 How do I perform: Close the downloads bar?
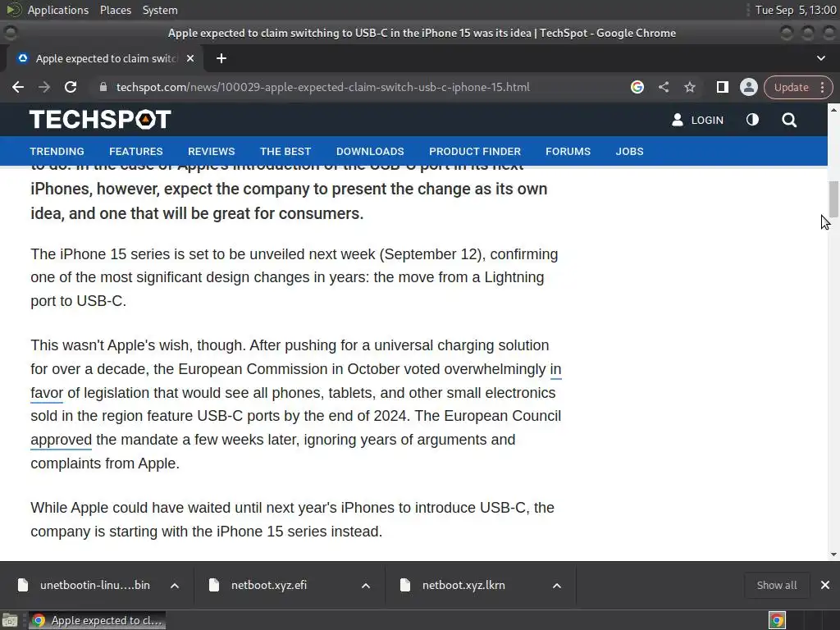coord(825,585)
